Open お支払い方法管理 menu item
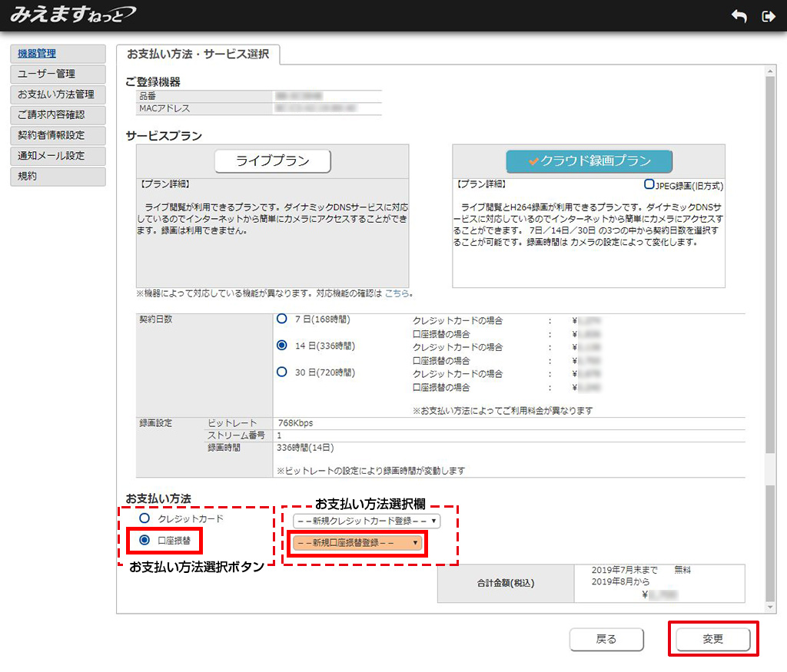 58,94
